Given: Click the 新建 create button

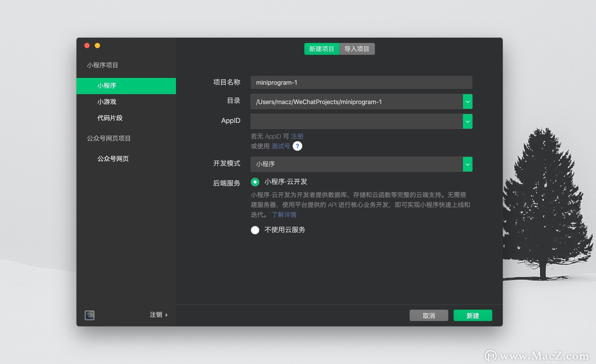Looking at the screenshot, I should (472, 315).
